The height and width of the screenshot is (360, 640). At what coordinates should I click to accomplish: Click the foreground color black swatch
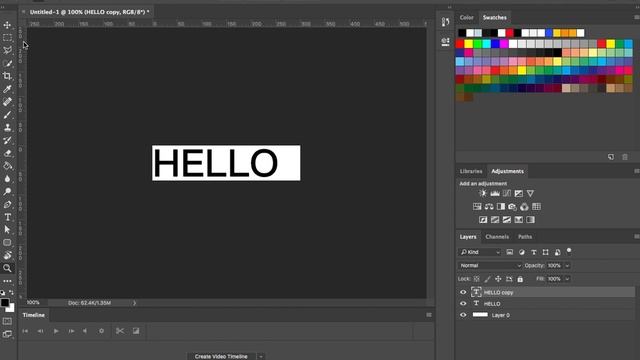5,302
